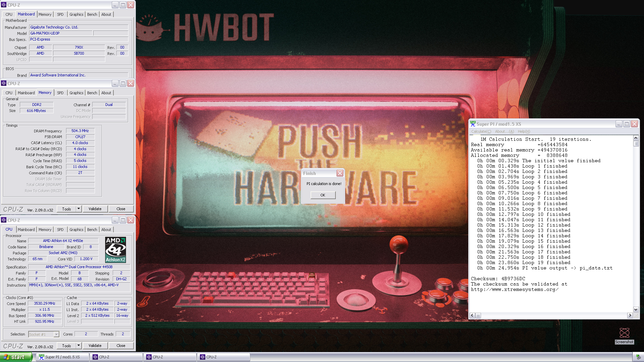Click Tools button in the CPU window
Viewport: 644px width, 362px height.
coord(66,346)
